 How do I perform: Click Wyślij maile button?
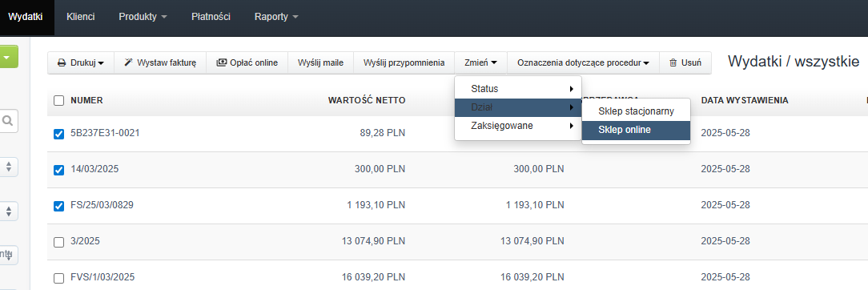point(320,63)
